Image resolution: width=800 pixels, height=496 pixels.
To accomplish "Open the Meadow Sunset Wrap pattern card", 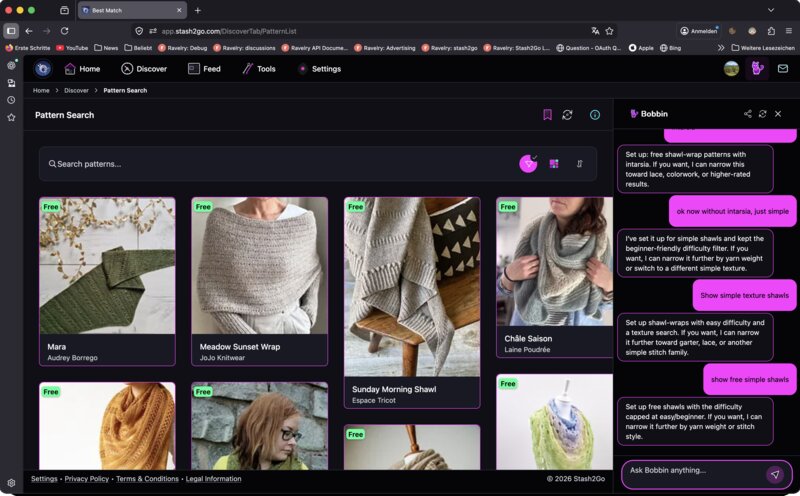I will 260,281.
